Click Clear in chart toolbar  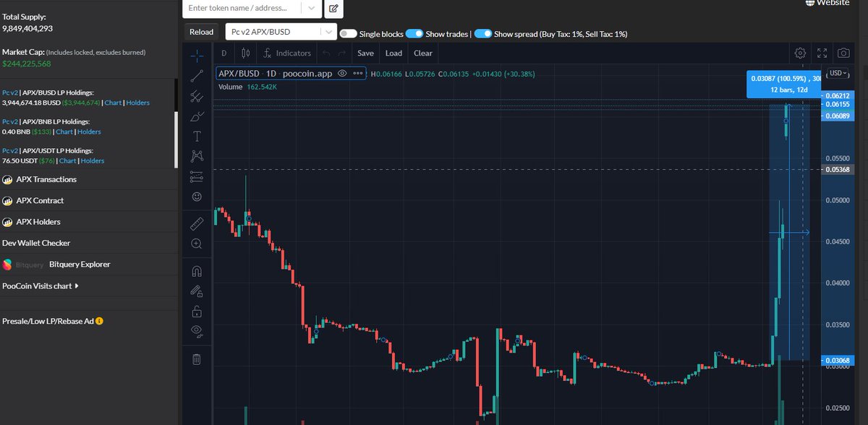click(x=423, y=53)
